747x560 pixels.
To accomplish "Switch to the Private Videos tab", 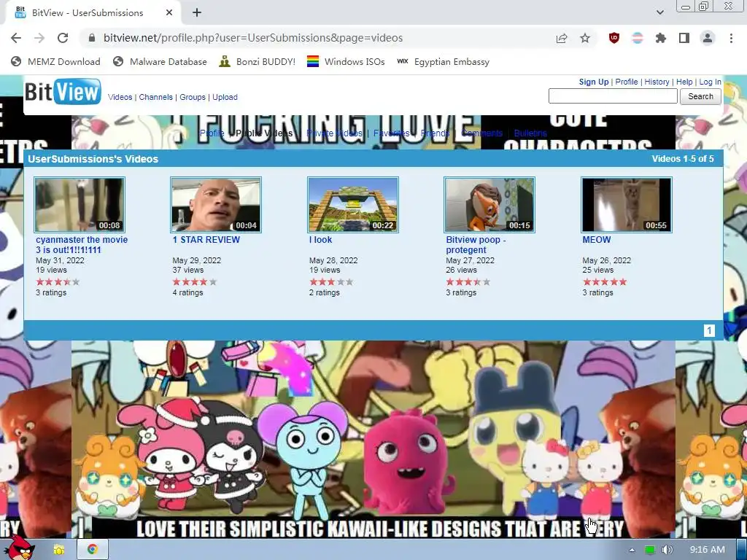I will [x=334, y=133].
